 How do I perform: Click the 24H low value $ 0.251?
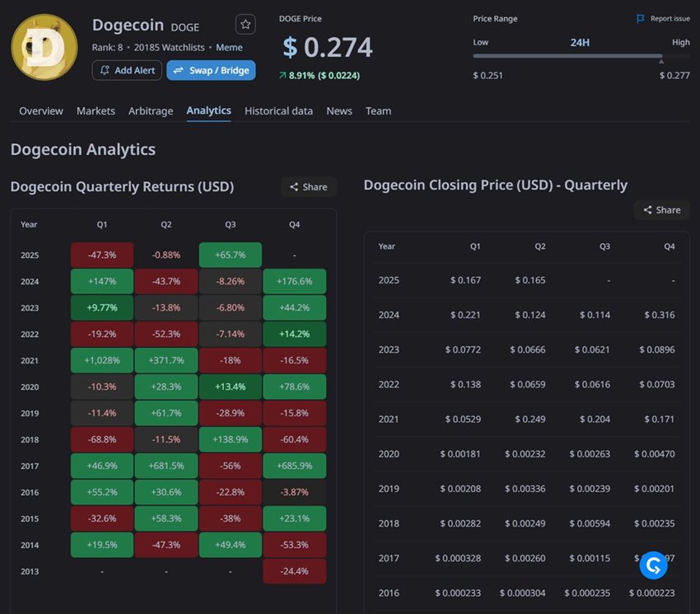pos(488,76)
